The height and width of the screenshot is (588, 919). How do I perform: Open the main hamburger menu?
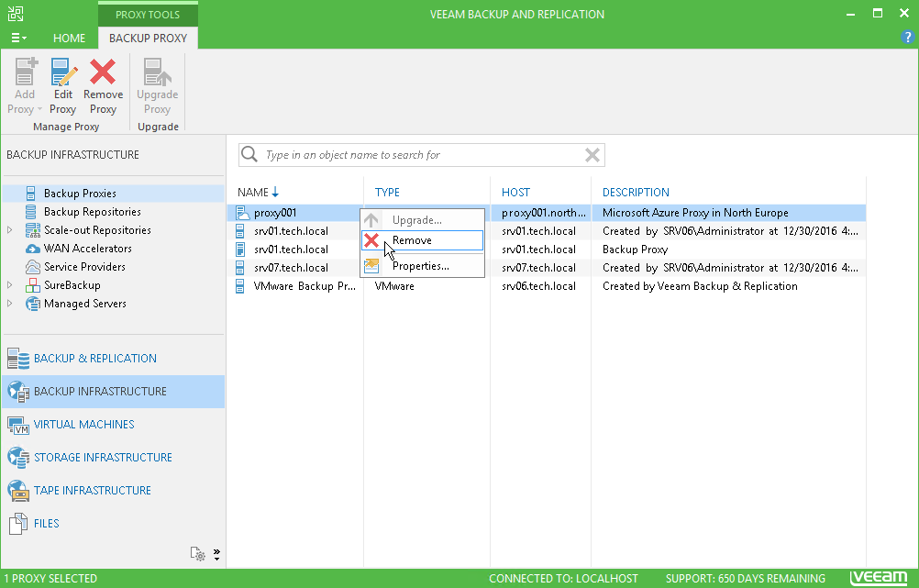click(x=18, y=39)
